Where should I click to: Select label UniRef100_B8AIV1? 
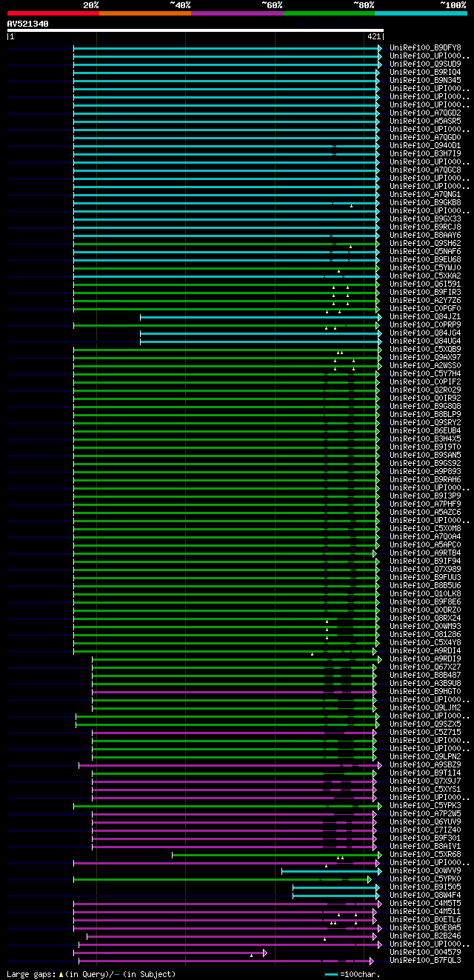pos(425,847)
